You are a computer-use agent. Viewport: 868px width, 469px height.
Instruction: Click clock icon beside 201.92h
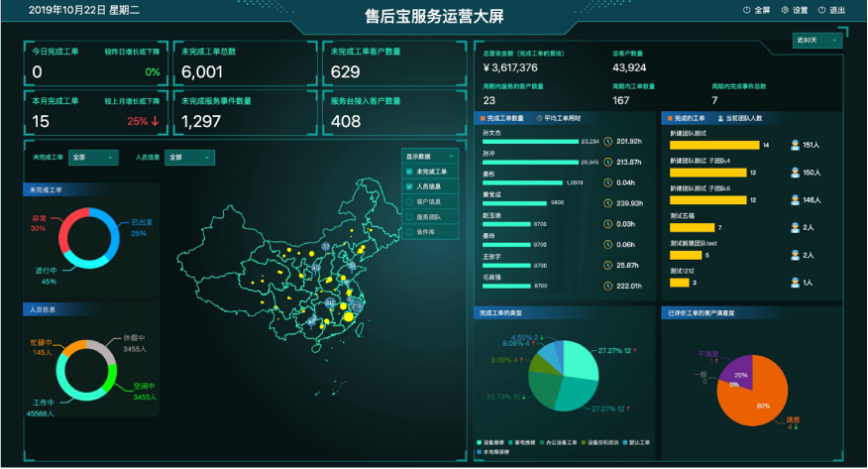tap(607, 141)
